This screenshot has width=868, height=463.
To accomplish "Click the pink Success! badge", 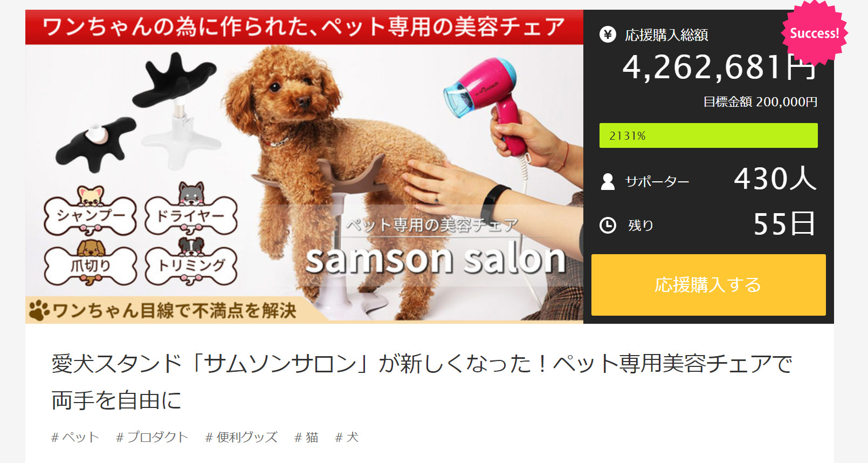I will [814, 33].
